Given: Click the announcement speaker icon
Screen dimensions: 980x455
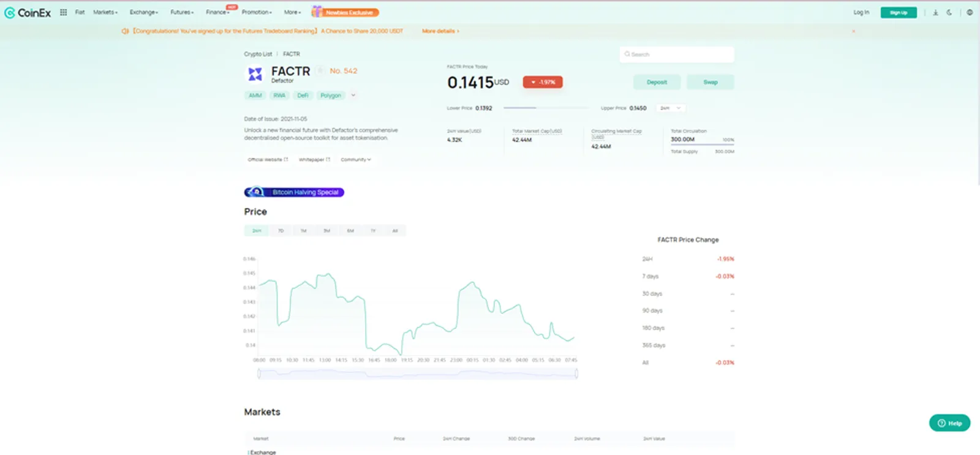Looking at the screenshot, I should [x=125, y=31].
